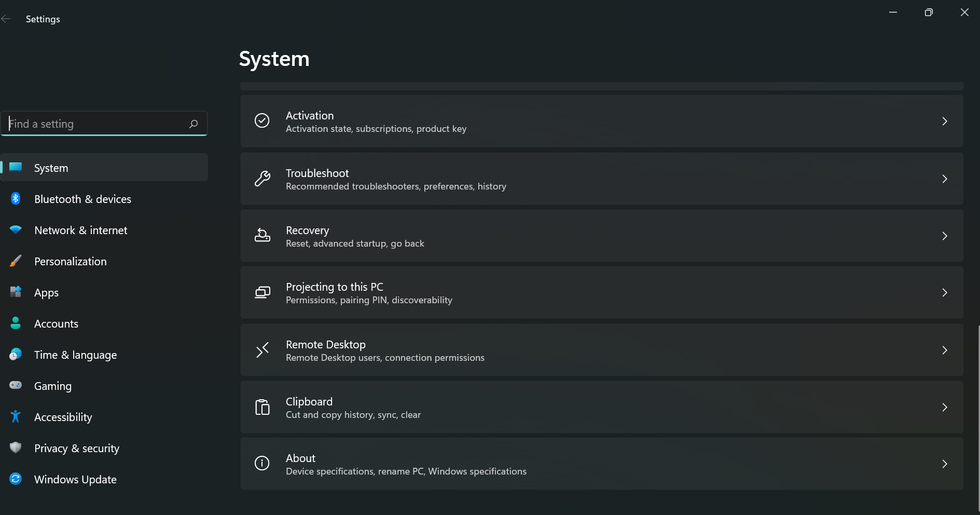Image resolution: width=980 pixels, height=515 pixels.
Task: Open Projecting to this PC chevron
Action: [945, 293]
